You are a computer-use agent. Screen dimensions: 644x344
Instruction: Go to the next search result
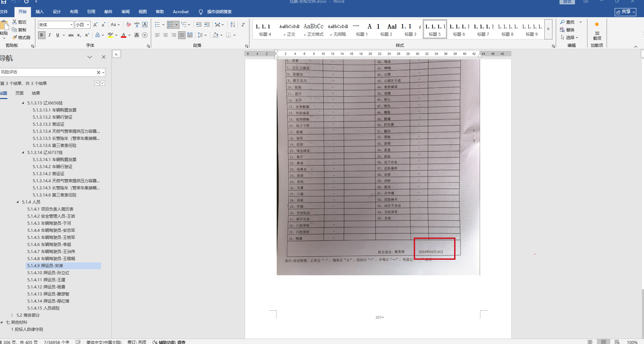coord(102,83)
